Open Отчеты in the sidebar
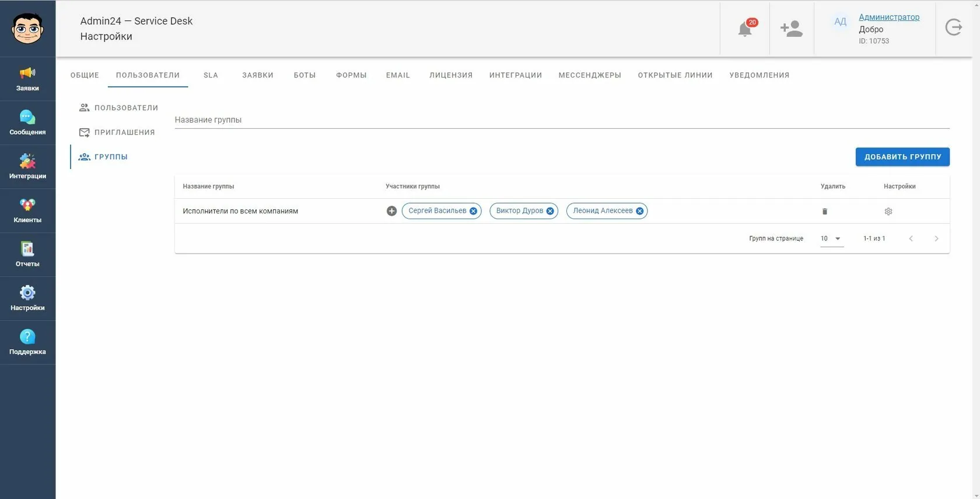This screenshot has width=980, height=499. pyautogui.click(x=27, y=255)
